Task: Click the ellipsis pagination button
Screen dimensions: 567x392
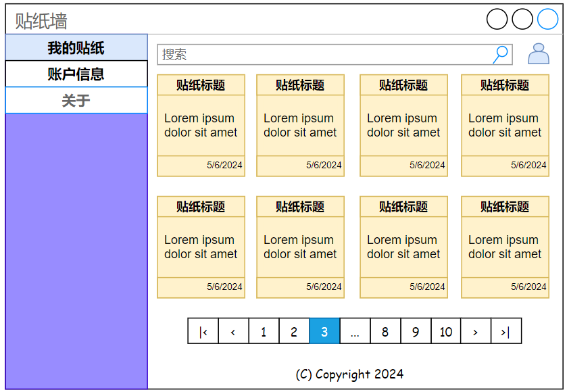Action: (x=355, y=331)
